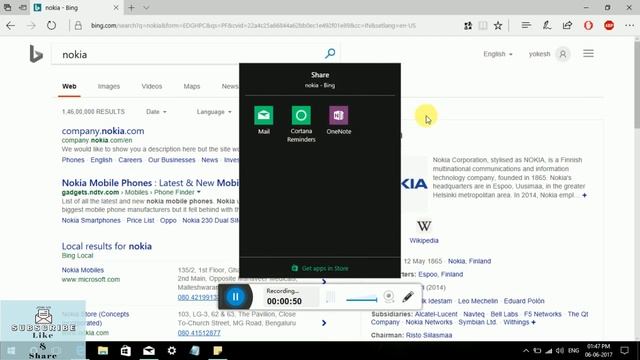The image size is (640, 360).
Task: Expand the Language filter dropdown
Action: pos(214,111)
